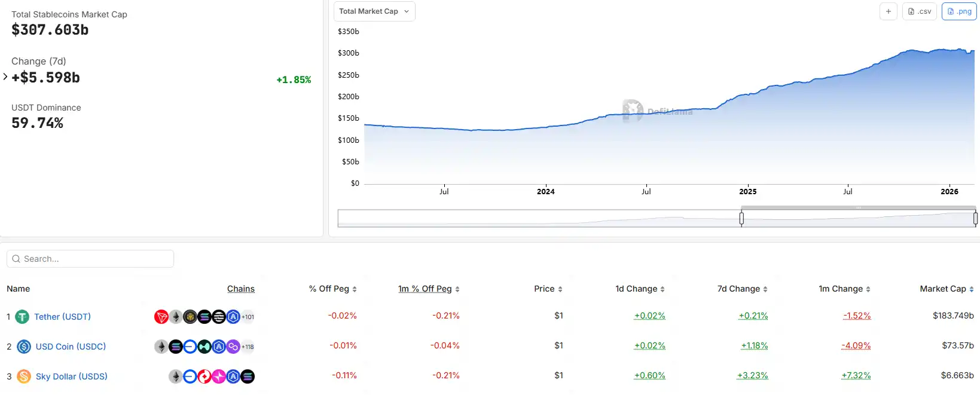The height and width of the screenshot is (395, 980).
Task: Export the chart using the .png button
Action: pyautogui.click(x=959, y=11)
